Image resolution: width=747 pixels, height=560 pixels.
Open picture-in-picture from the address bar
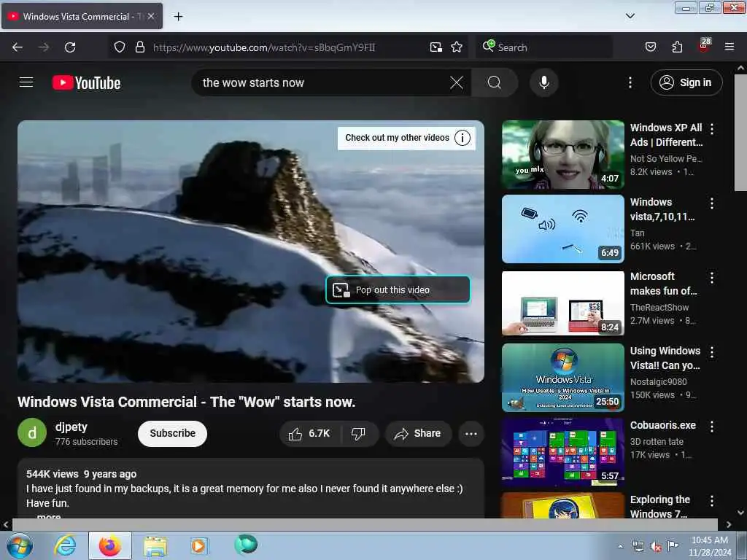(x=436, y=47)
